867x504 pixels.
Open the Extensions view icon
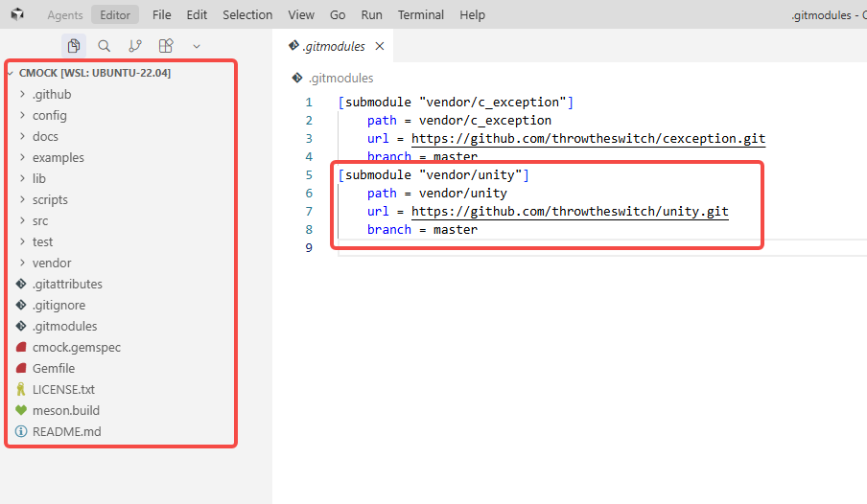pyautogui.click(x=166, y=46)
